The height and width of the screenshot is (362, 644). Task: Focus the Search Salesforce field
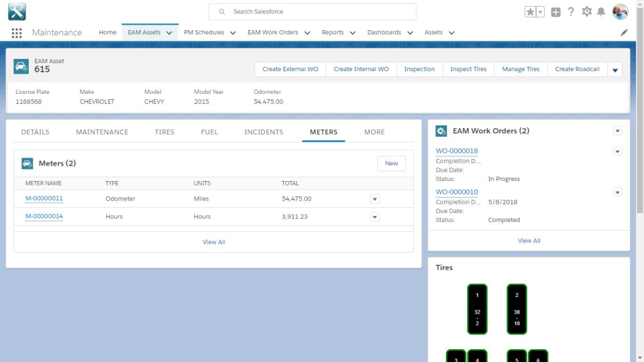pyautogui.click(x=312, y=11)
